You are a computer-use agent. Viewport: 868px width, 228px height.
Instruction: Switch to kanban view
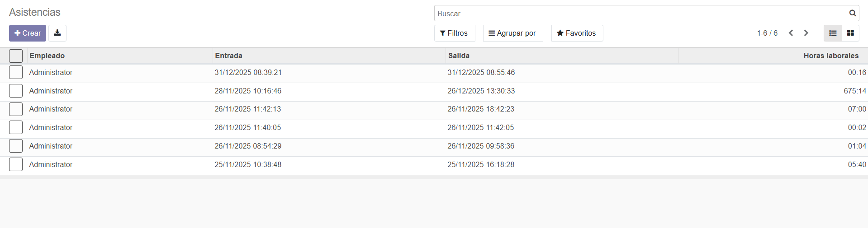[x=850, y=33]
